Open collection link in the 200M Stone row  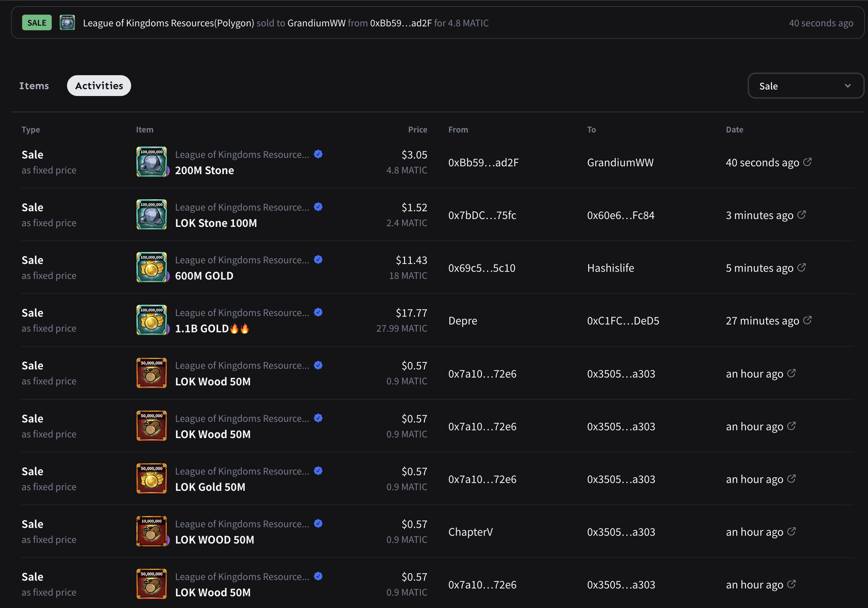click(x=242, y=155)
